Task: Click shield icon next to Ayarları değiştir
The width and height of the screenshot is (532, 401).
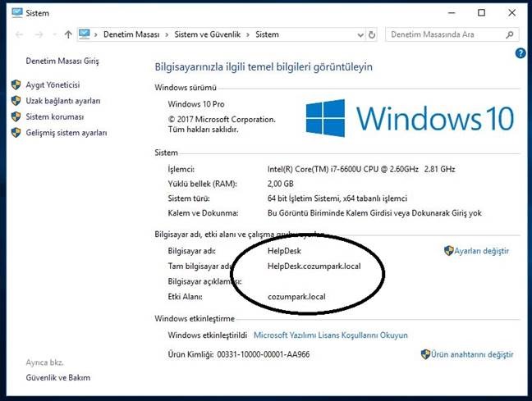Action: click(448, 251)
